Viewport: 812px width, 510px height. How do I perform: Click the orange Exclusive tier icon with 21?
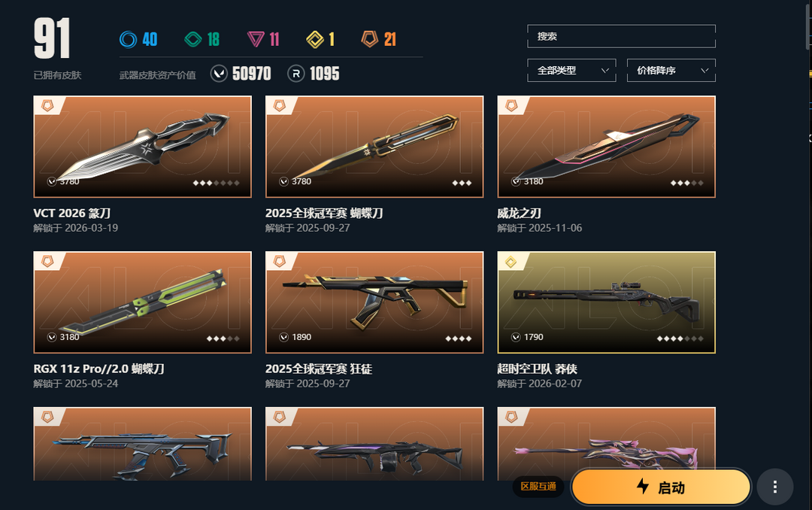370,39
